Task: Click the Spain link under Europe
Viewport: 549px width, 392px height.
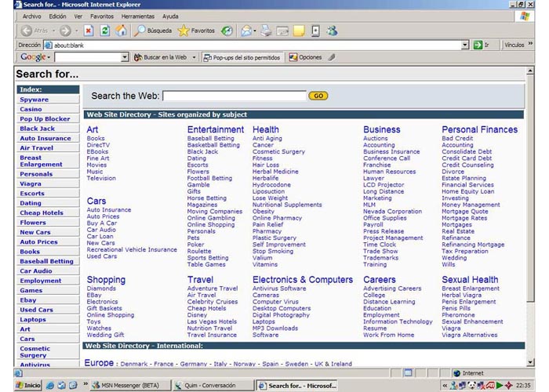Action: click(271, 364)
